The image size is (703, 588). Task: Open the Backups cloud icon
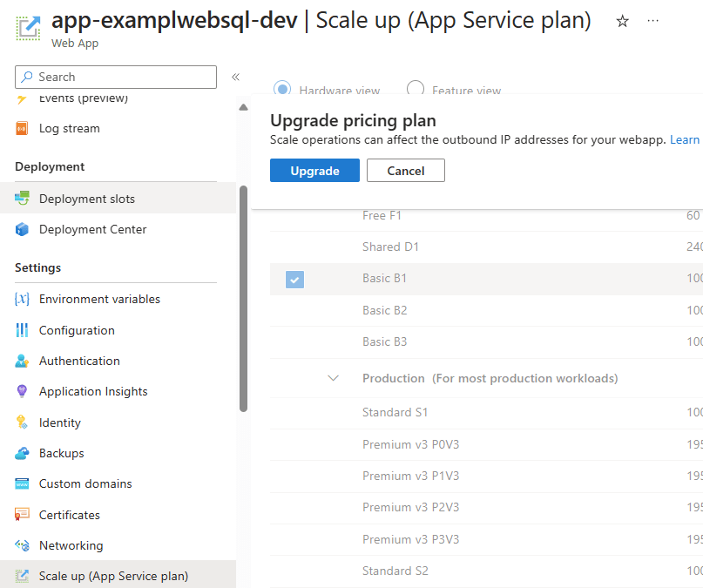22,453
